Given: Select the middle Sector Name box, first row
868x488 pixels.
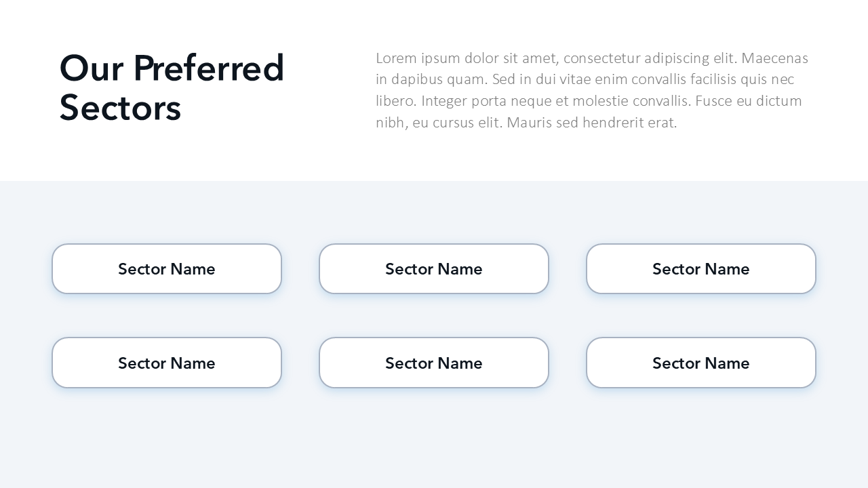Looking at the screenshot, I should point(434,269).
